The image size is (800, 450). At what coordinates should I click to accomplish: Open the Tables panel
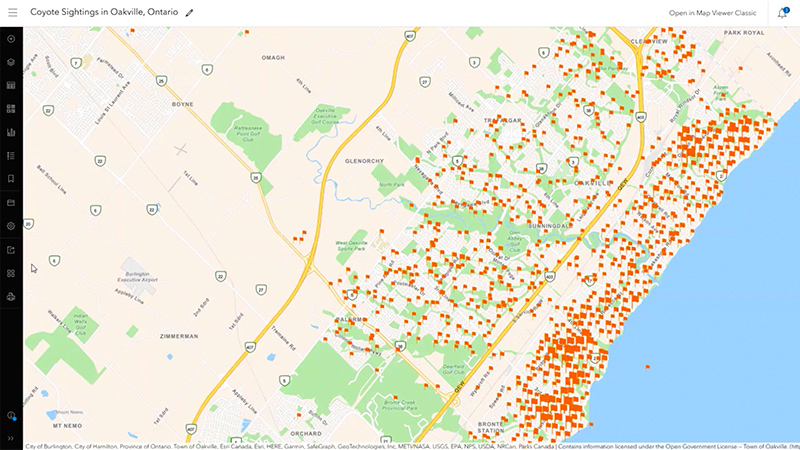(x=11, y=85)
